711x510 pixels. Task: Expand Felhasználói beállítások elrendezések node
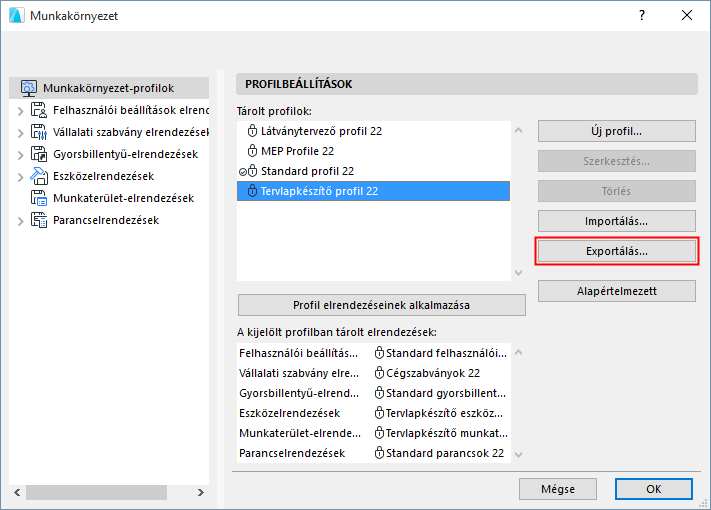coord(20,111)
